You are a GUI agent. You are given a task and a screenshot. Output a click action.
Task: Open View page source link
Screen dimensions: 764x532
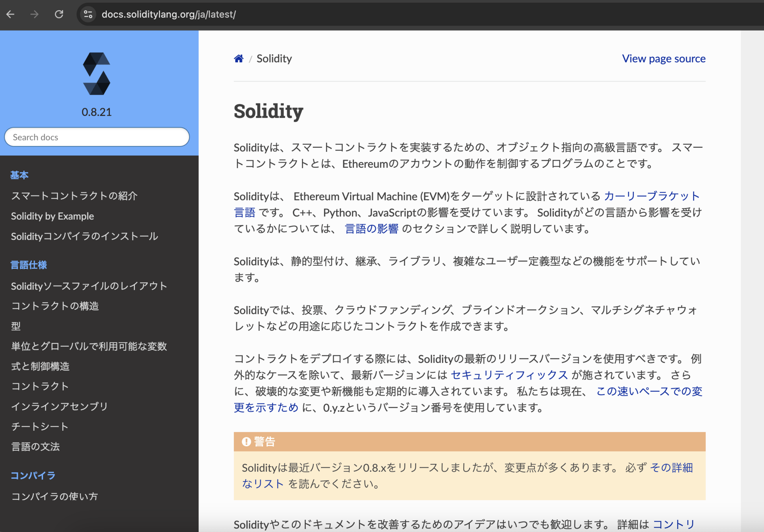[x=663, y=59]
